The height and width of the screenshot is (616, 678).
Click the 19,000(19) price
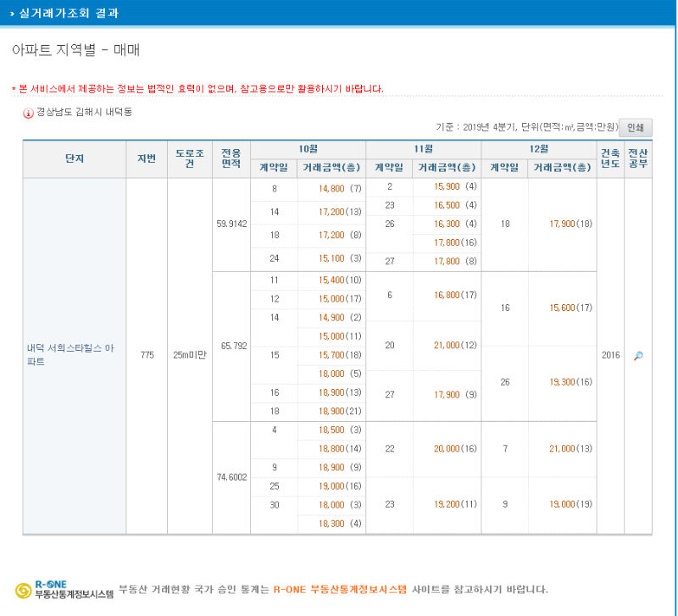(x=570, y=504)
